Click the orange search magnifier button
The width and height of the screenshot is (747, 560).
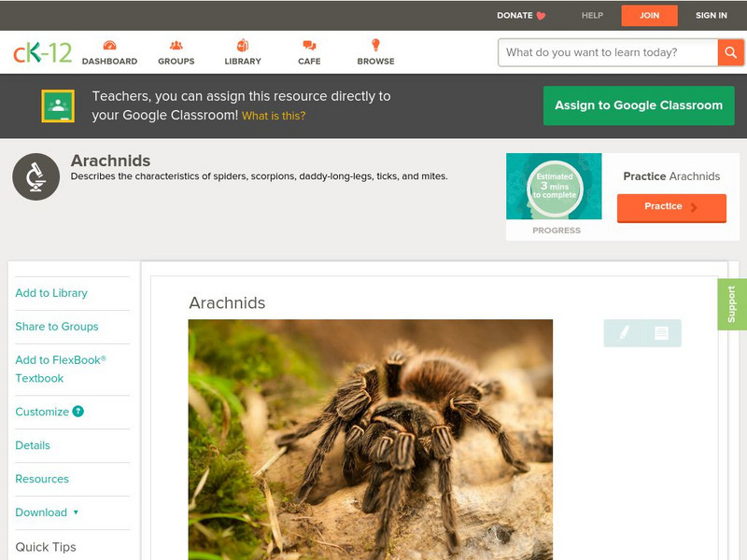730,52
